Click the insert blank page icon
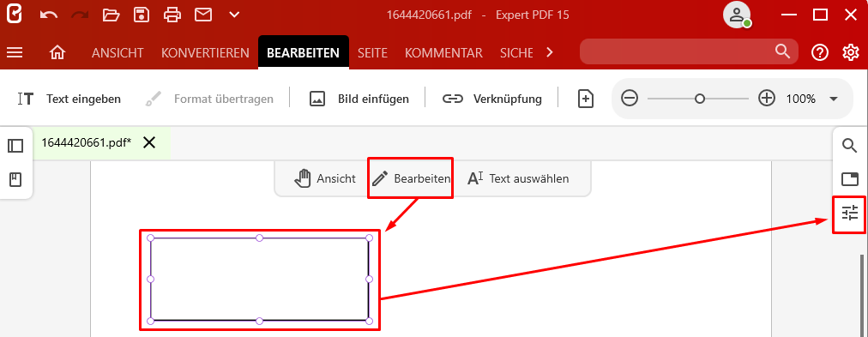The image size is (868, 337). click(x=586, y=99)
